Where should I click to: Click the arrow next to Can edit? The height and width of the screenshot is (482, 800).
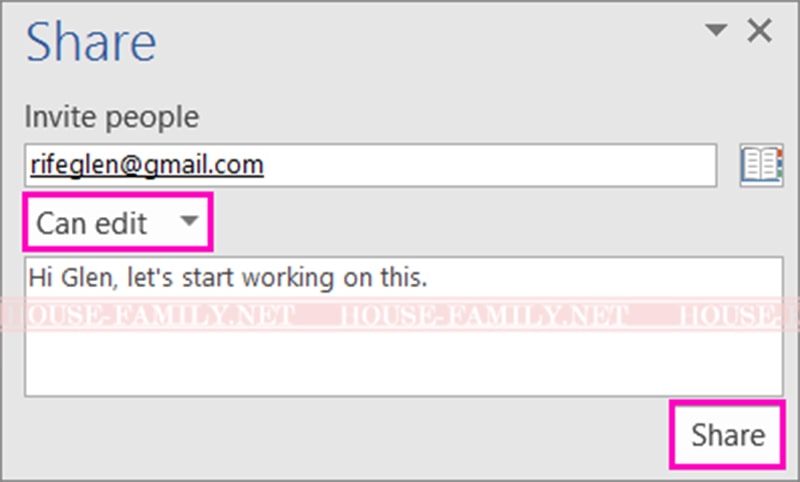coord(189,221)
